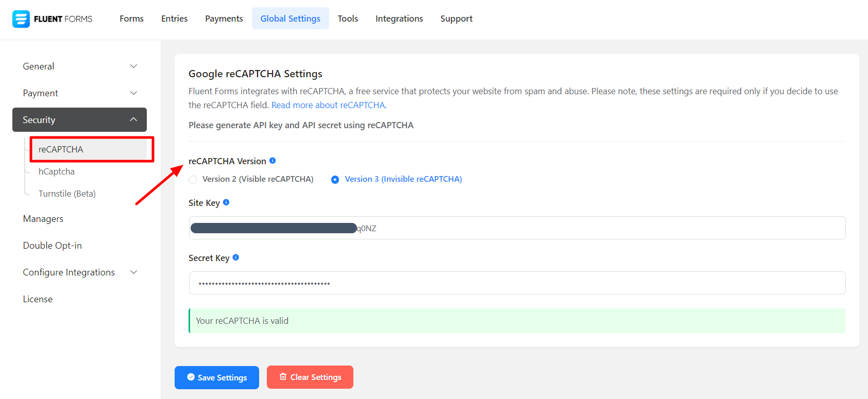Screen dimensions: 868x399
Task: Expand the General settings section
Action: [133, 66]
